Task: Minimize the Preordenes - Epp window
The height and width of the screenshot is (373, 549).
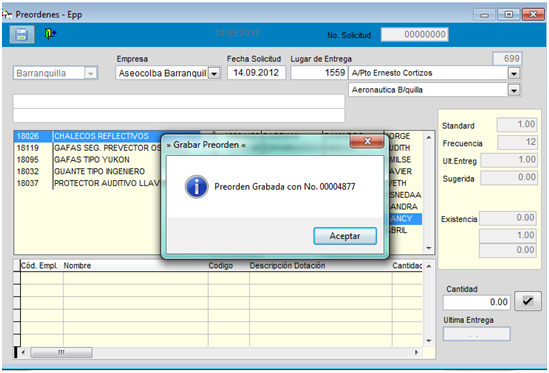Action: 484,15
